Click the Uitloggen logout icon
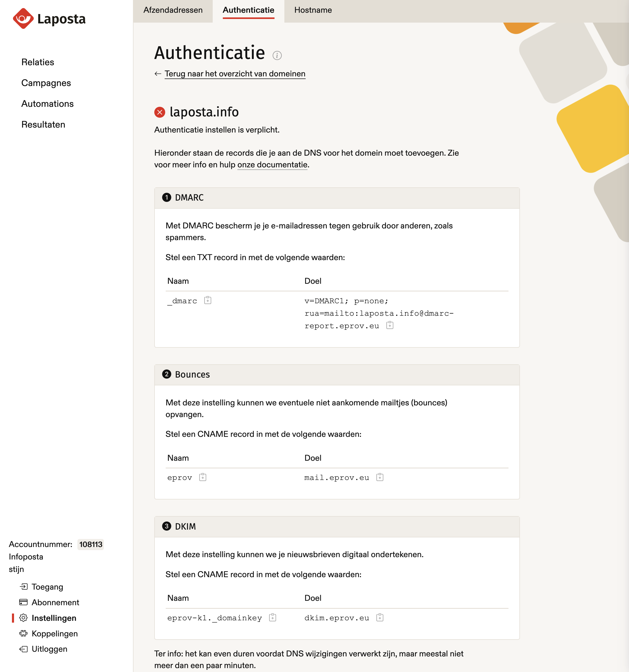 [x=23, y=649]
